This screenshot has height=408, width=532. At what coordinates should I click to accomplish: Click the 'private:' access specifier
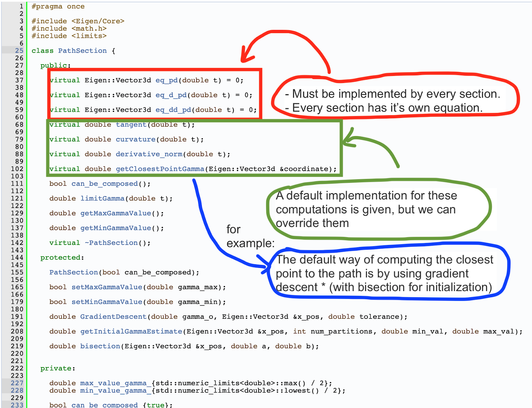pyautogui.click(x=58, y=368)
